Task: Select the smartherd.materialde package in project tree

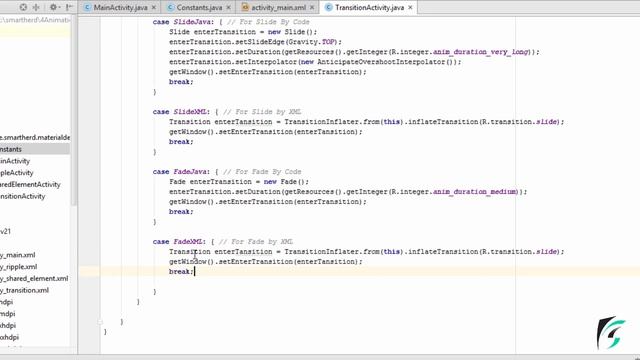Action: click(35, 138)
